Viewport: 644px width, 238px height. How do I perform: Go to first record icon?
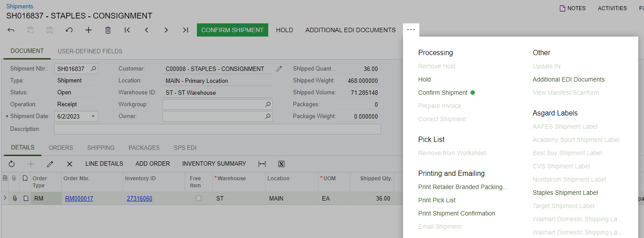127,30
